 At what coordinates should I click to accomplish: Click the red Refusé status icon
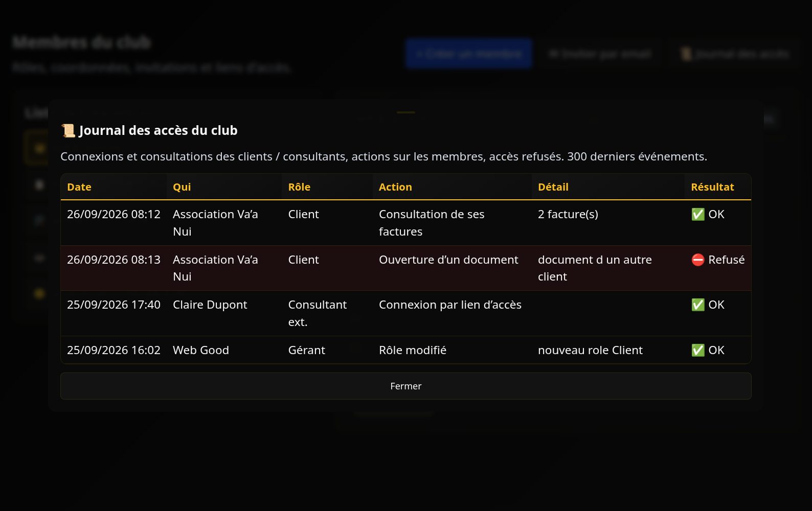click(x=698, y=260)
